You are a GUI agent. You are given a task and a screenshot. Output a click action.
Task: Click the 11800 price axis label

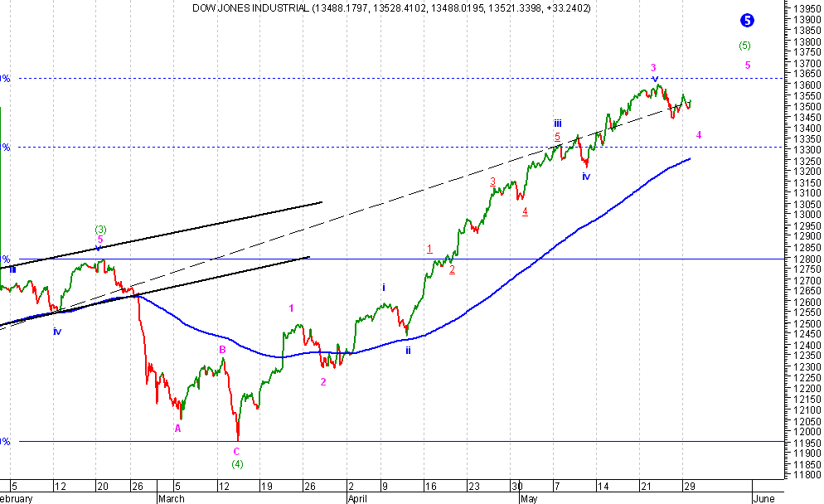point(807,476)
